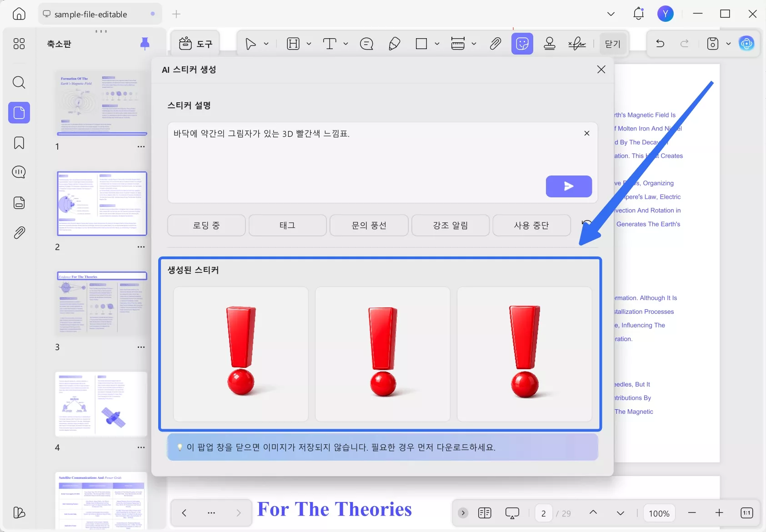Expand the selection tool dropdown arrow
The width and height of the screenshot is (766, 532).
coord(266,44)
